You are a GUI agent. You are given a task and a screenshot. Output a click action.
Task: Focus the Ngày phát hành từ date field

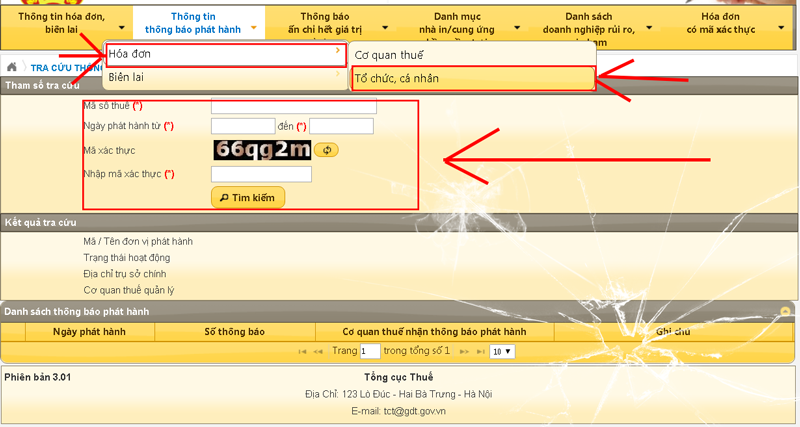pos(243,126)
